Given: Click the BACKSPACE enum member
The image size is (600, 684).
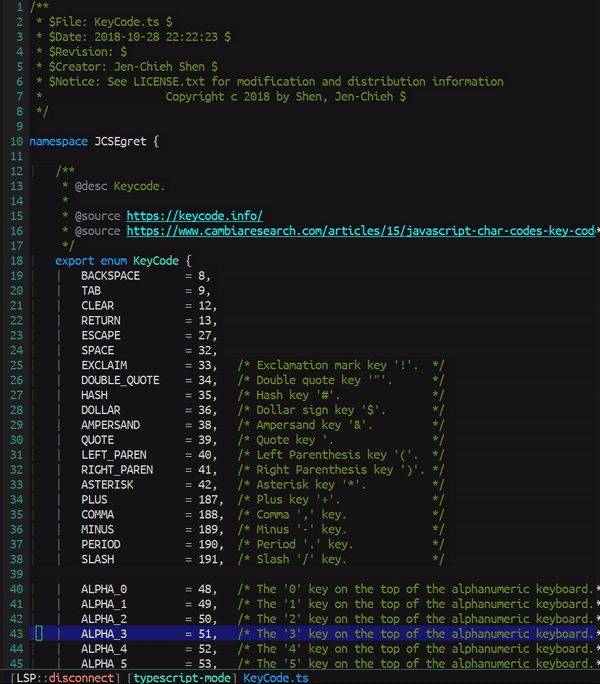Looking at the screenshot, I should point(110,276).
